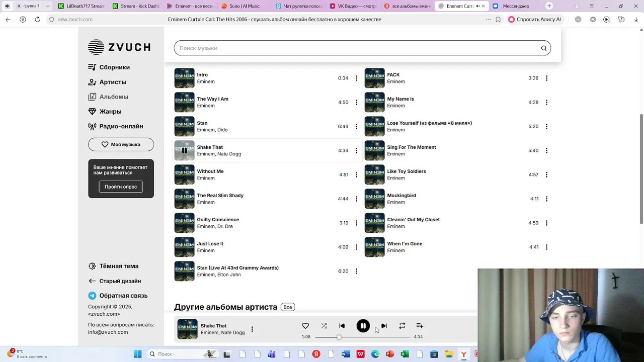Open the Windows Start menu

[x=137, y=354]
